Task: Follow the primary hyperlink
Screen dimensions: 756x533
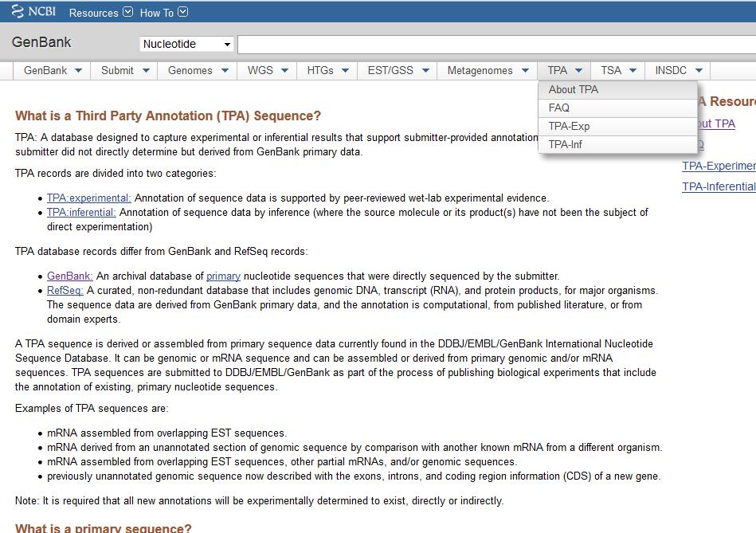Action: tap(223, 276)
